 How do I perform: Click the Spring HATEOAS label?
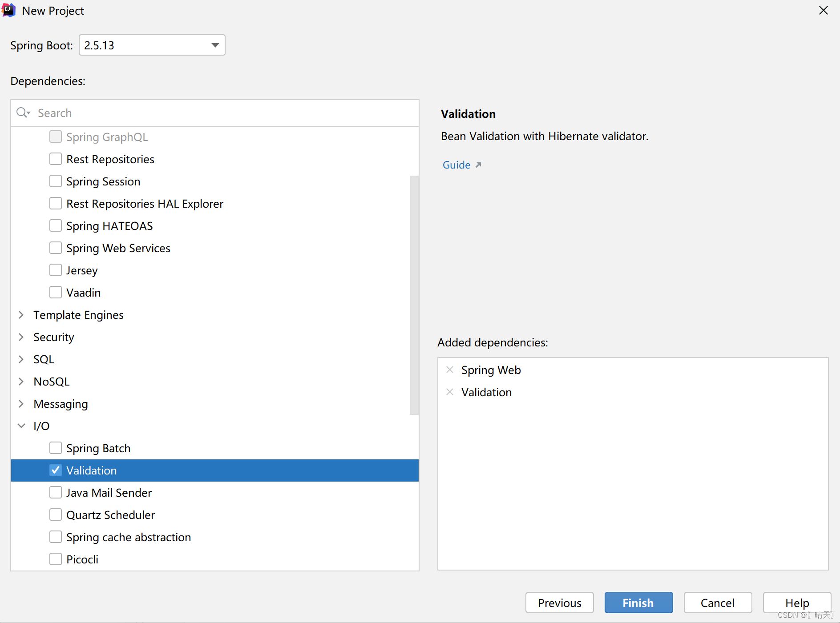109,226
